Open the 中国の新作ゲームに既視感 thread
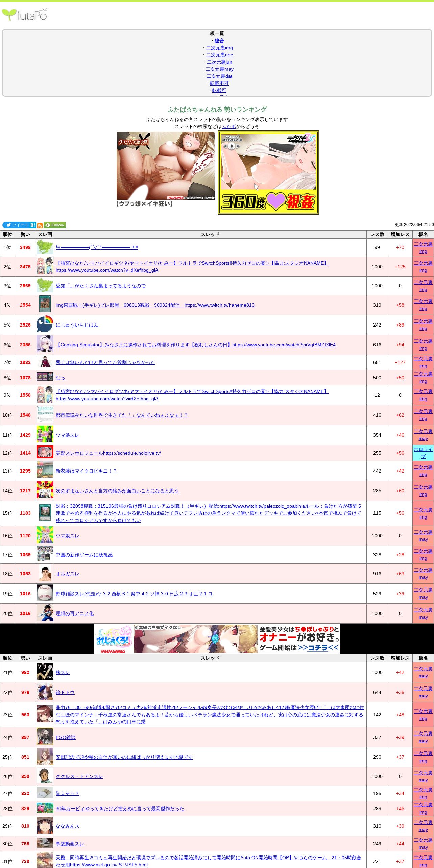The height and width of the screenshot is (868, 434). (x=84, y=555)
